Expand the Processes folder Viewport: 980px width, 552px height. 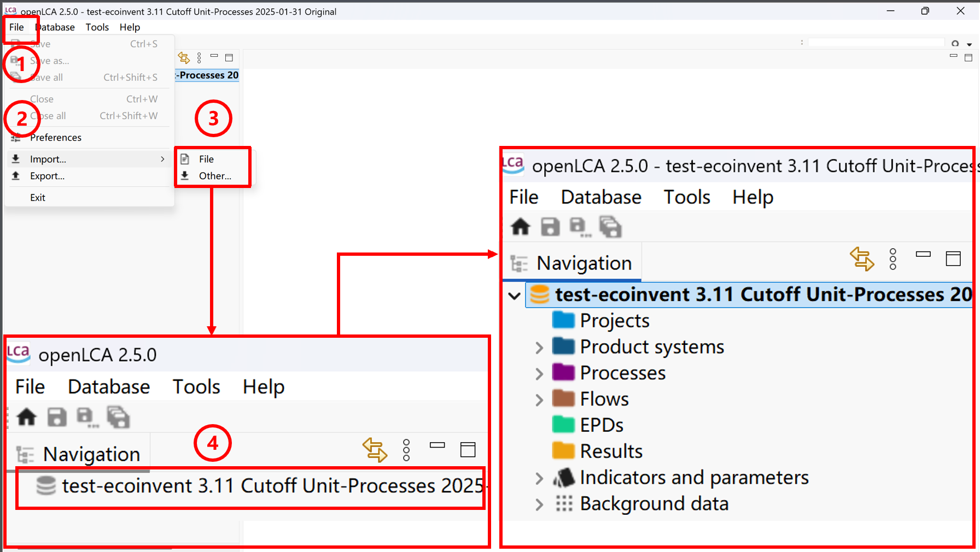(x=539, y=374)
